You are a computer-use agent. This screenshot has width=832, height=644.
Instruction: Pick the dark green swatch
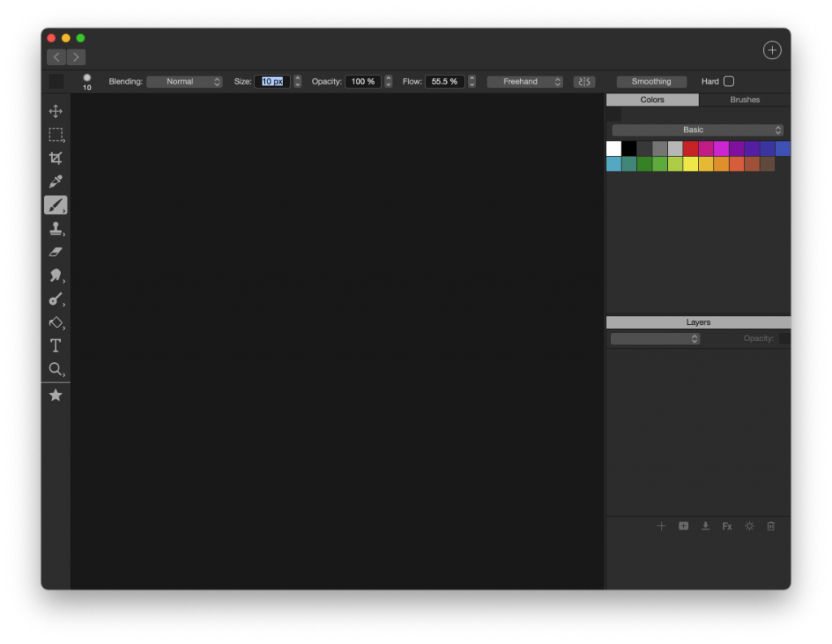click(644, 164)
